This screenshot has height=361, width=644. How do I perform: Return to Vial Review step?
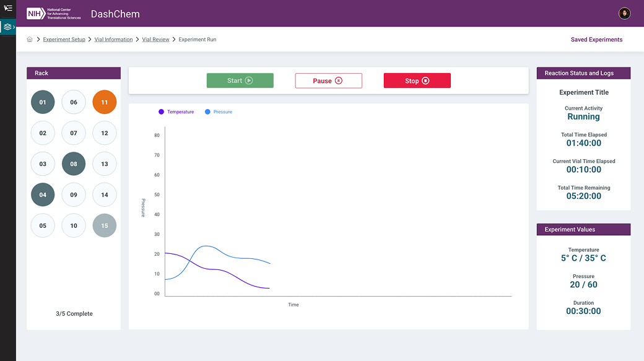[155, 40]
